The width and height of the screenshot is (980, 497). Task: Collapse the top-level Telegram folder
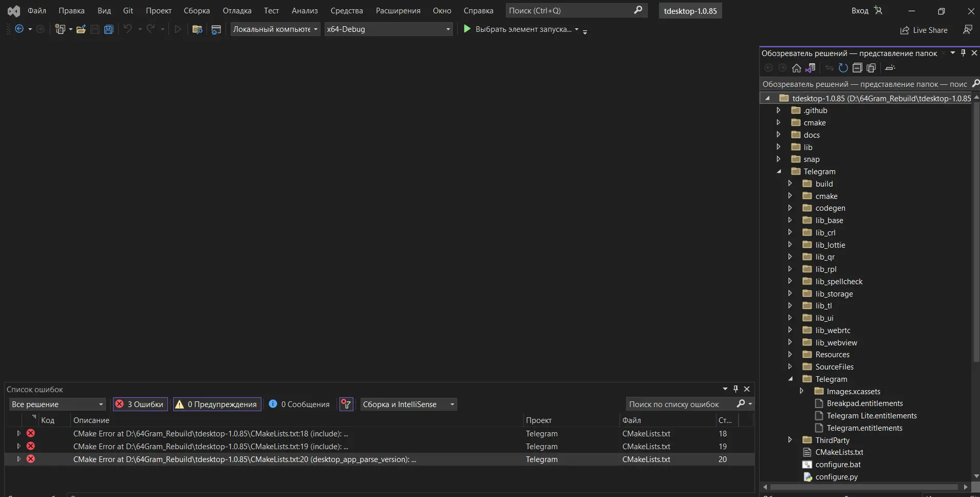779,172
